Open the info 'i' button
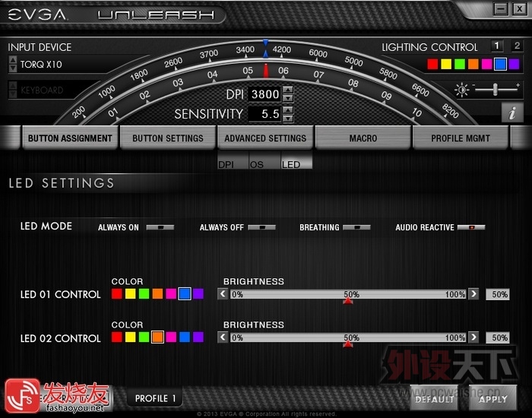Viewport: 532px width, 418px height. coord(512,112)
